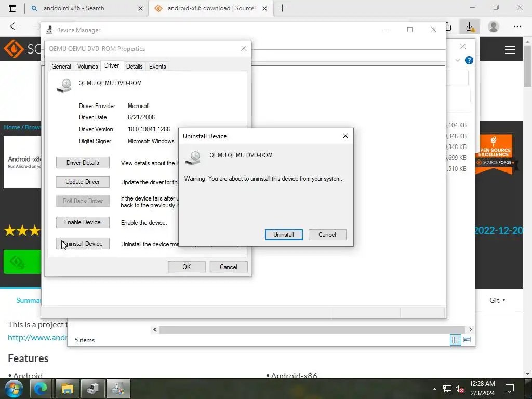
Task: Click the blue help icon
Action: point(469,60)
